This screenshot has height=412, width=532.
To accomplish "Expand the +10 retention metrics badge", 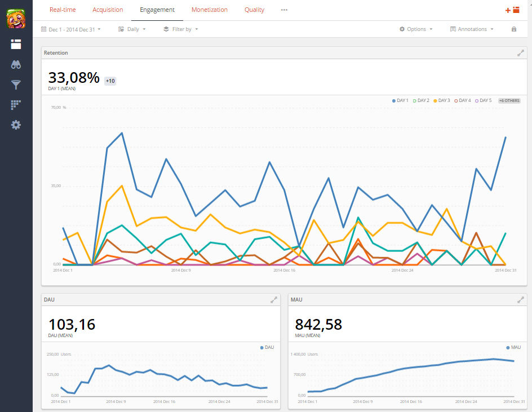I will [x=110, y=81].
